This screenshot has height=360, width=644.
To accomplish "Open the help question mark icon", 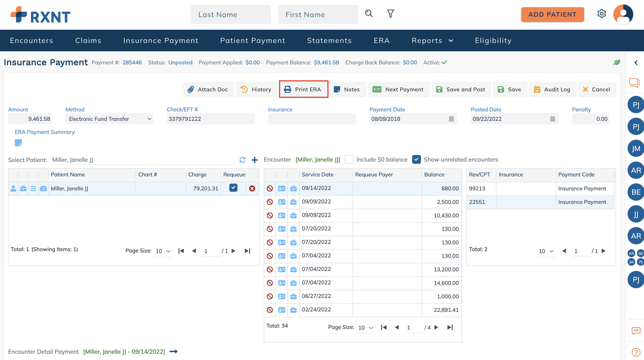I will [636, 353].
